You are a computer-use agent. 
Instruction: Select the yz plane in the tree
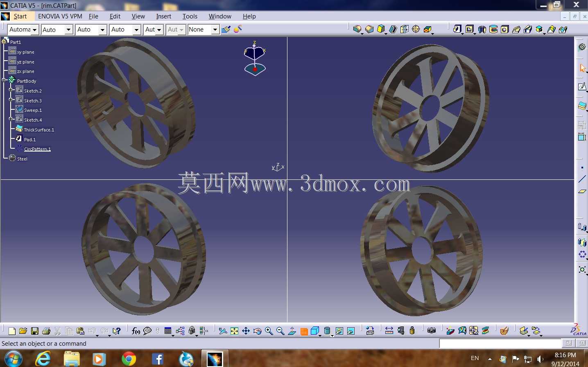tap(25, 62)
